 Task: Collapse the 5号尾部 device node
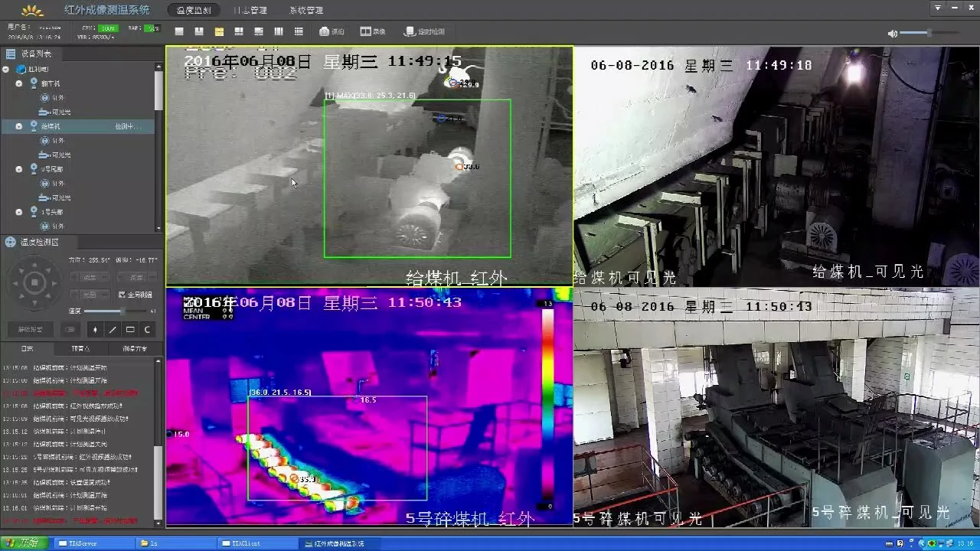pyautogui.click(x=19, y=168)
